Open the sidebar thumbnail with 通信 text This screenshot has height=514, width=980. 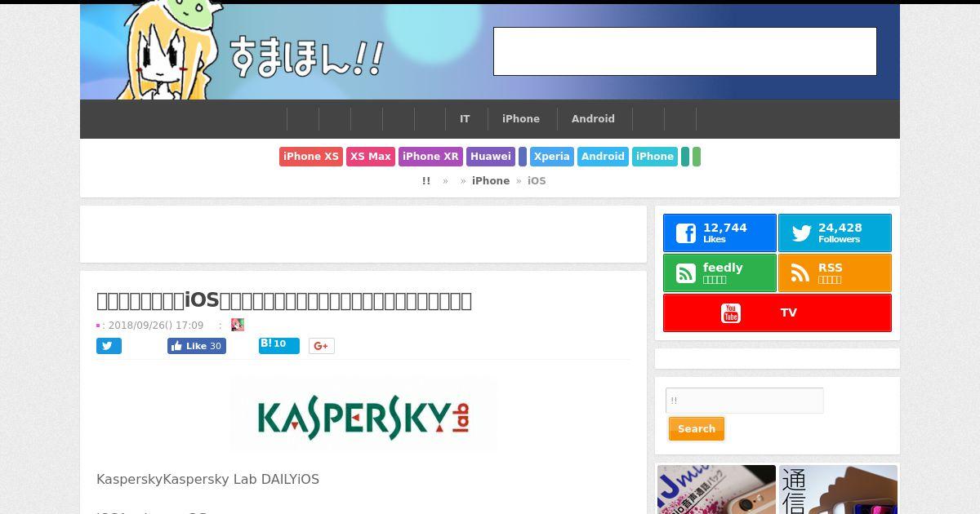[x=838, y=490]
